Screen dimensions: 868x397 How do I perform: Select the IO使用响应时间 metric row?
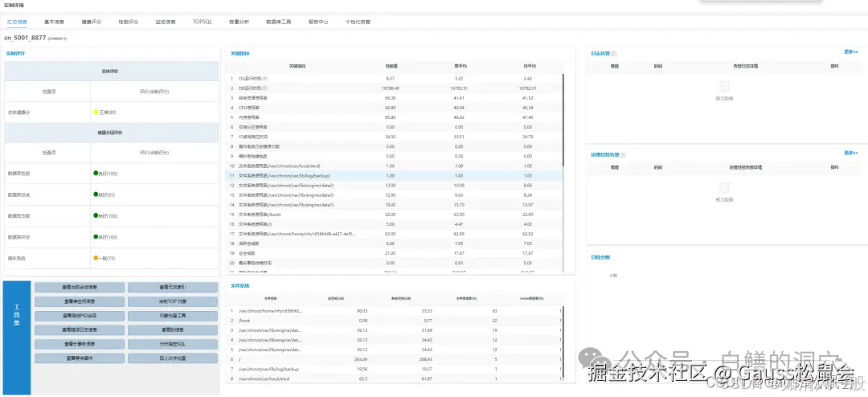pyautogui.click(x=395, y=137)
